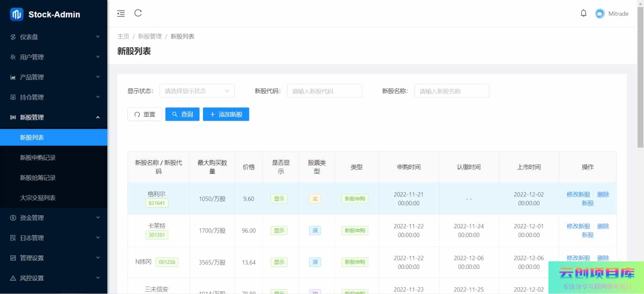Click the Mitrade user avatar
Screen dimensions: 644x294
600,14
